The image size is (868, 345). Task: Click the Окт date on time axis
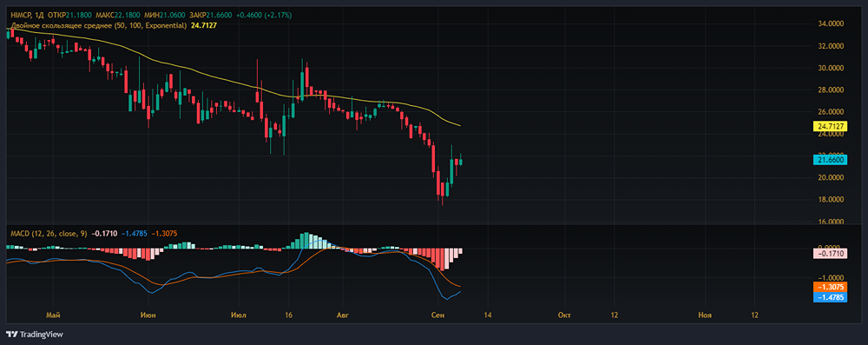click(565, 315)
